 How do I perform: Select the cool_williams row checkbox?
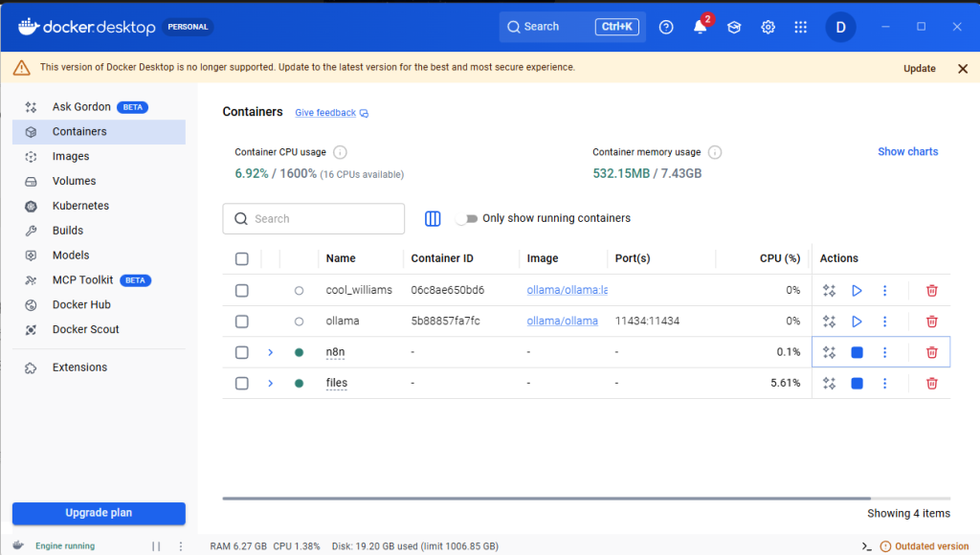click(242, 291)
